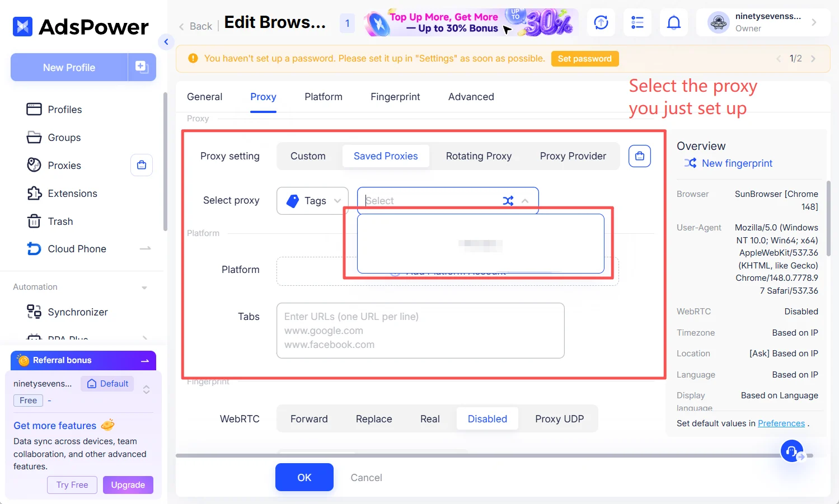The height and width of the screenshot is (504, 839).
Task: Click Cancel button
Action: [366, 477]
